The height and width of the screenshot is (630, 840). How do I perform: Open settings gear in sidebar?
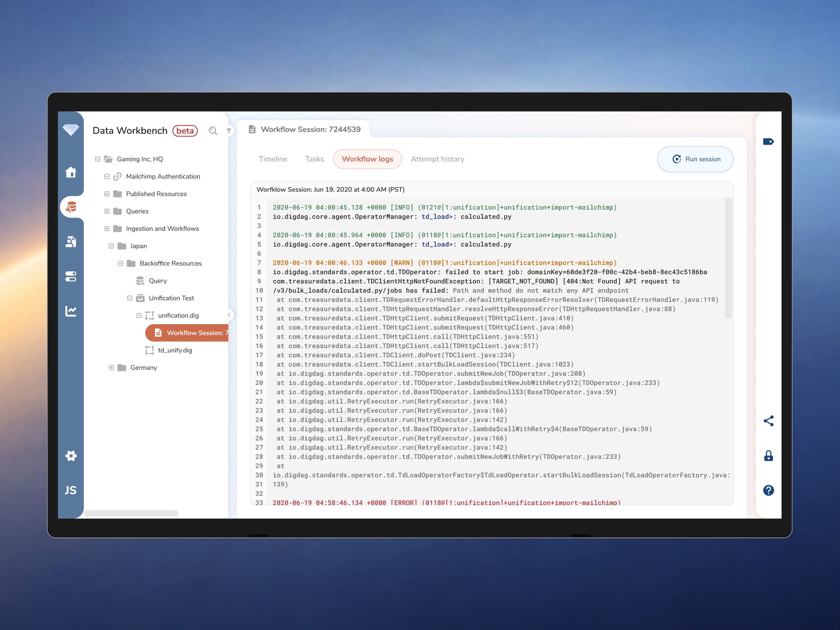point(71,455)
